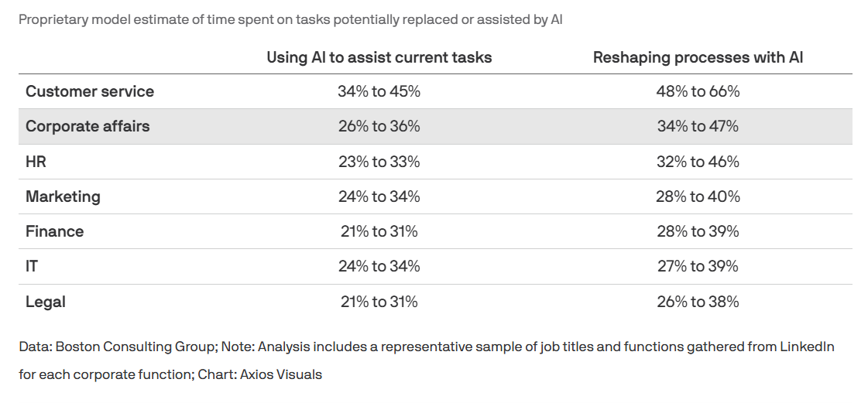Click the Boston Consulting Group data source note
This screenshot has width=868, height=403.
(x=426, y=347)
